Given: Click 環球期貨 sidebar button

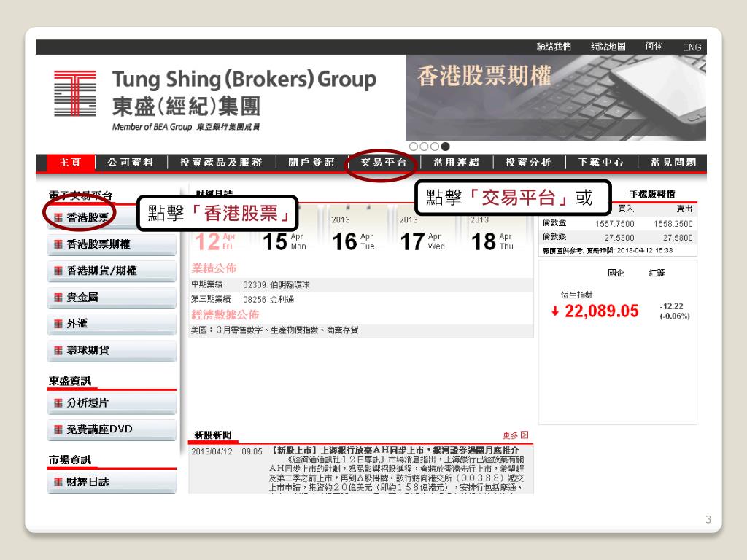Looking at the screenshot, I should 112,351.
